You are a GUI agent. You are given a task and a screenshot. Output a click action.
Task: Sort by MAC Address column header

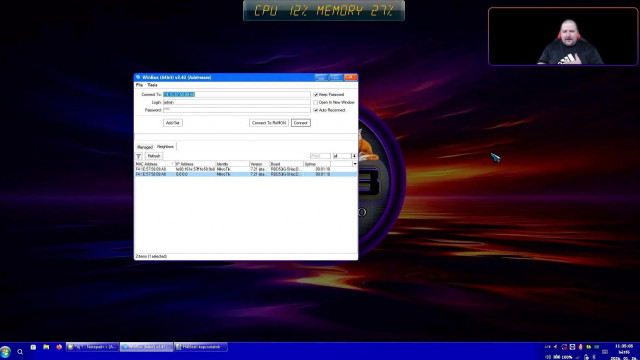(155, 164)
